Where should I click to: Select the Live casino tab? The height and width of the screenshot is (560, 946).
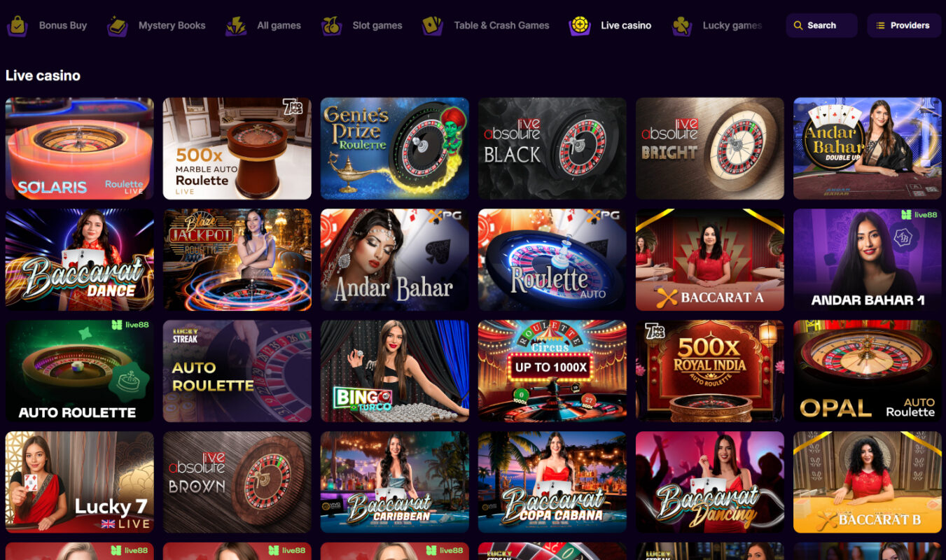click(x=611, y=26)
